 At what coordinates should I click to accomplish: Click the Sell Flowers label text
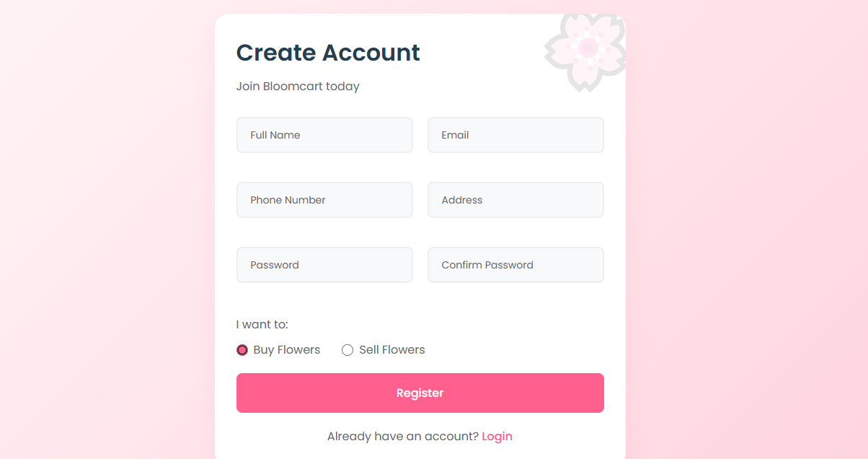click(x=391, y=349)
